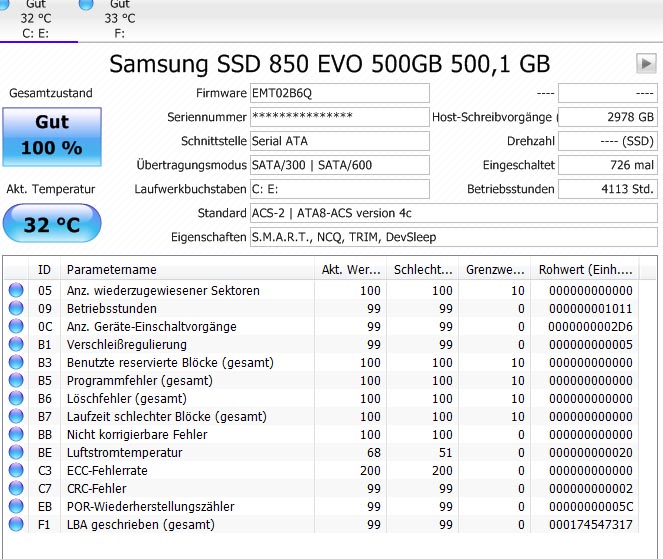
Task: Click status orb for attribute B3
Action: [x=16, y=362]
